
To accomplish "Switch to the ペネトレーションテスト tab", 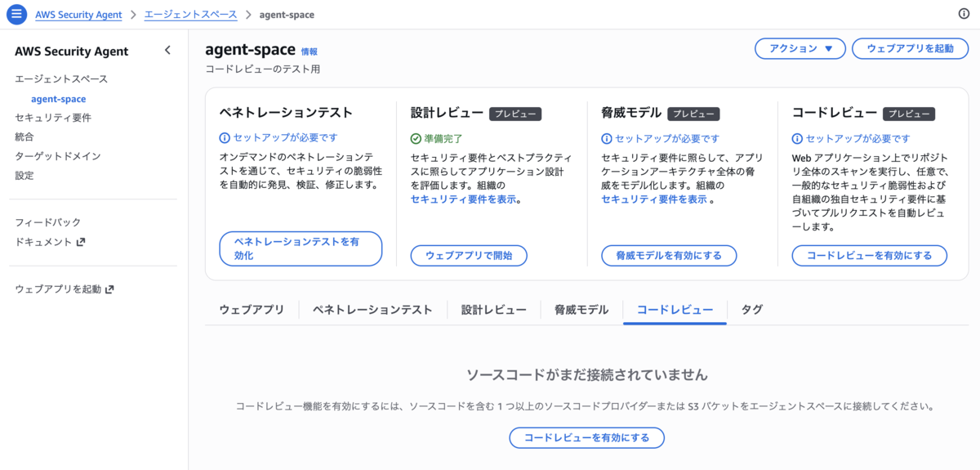I will coord(372,310).
